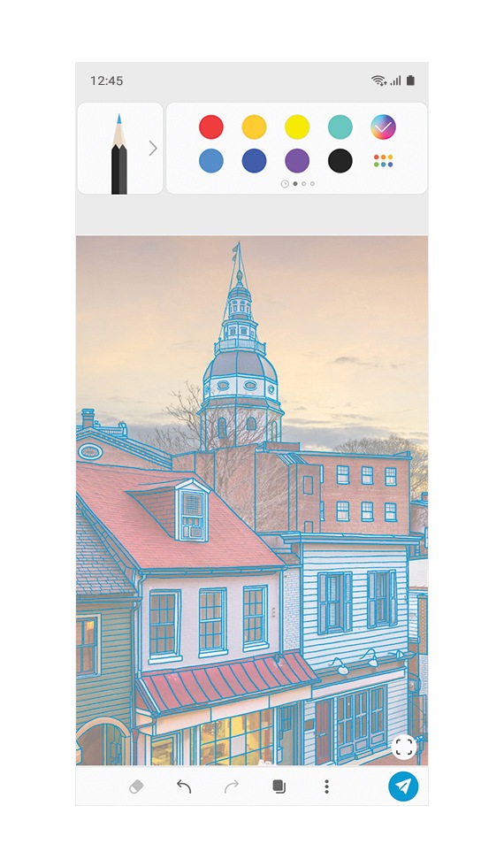Redo the undone stroke
The width and height of the screenshot is (504, 867).
click(232, 786)
